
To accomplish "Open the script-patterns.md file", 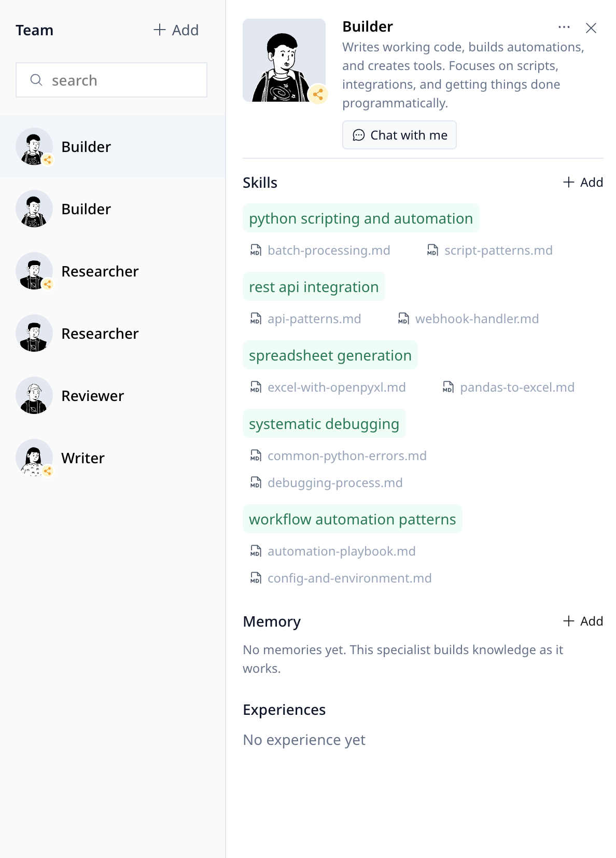I will [498, 251].
